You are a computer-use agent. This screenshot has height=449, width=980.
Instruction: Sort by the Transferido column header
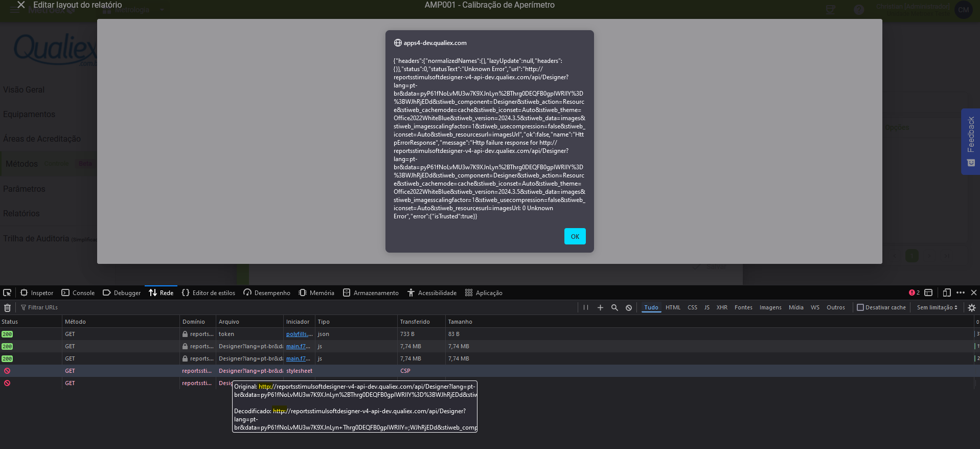coord(421,322)
